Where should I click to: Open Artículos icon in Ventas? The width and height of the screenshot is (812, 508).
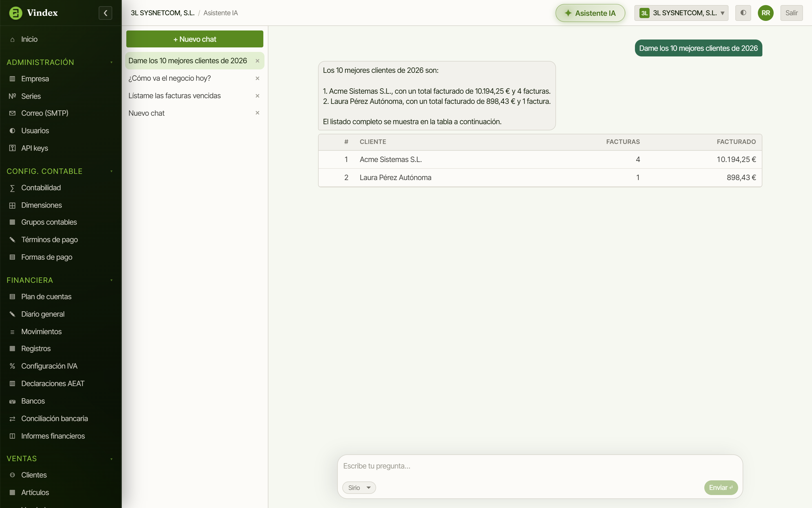[12, 492]
